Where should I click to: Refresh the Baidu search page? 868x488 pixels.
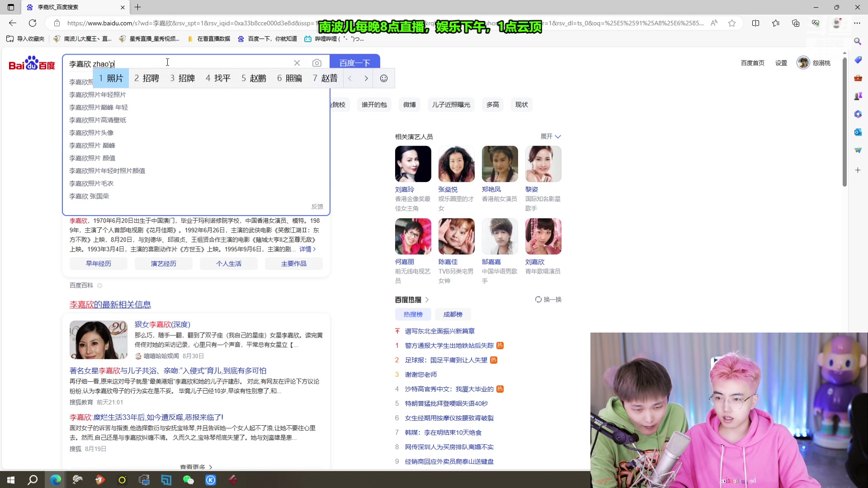33,23
